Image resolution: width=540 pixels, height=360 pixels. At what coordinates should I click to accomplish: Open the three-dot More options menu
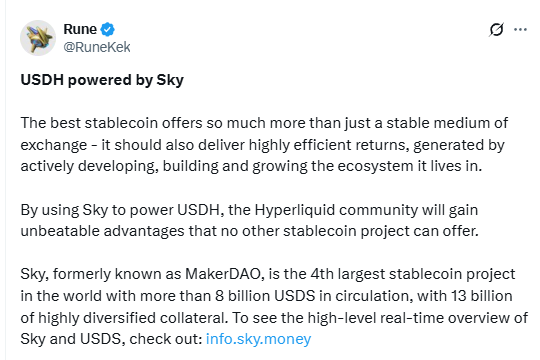point(520,30)
